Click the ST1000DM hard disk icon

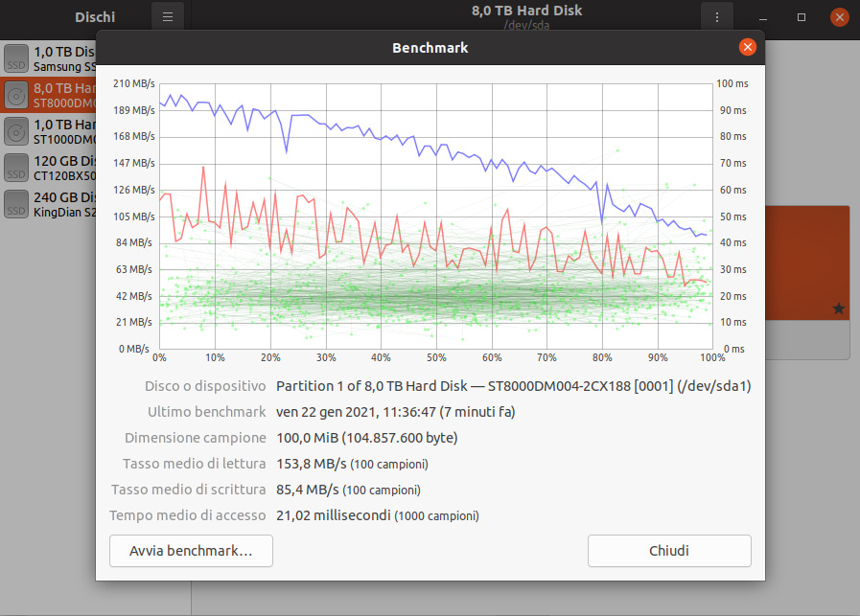16,131
